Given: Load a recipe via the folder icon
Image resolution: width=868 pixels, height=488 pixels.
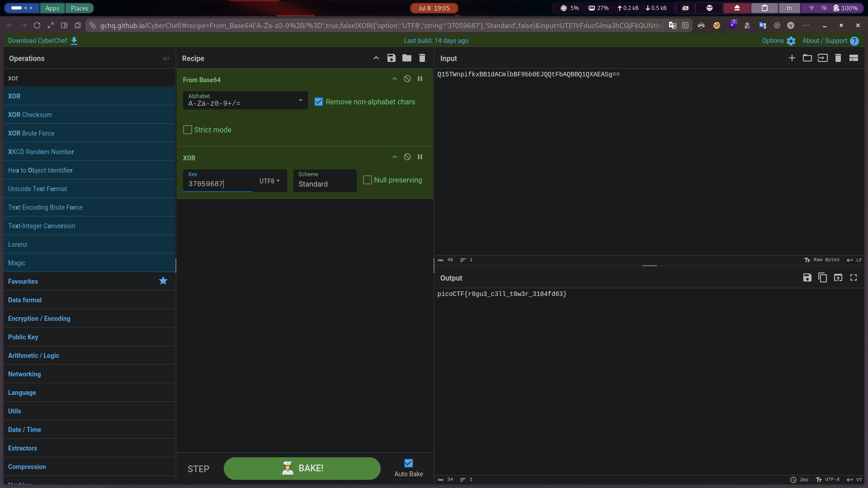Looking at the screenshot, I should (407, 58).
